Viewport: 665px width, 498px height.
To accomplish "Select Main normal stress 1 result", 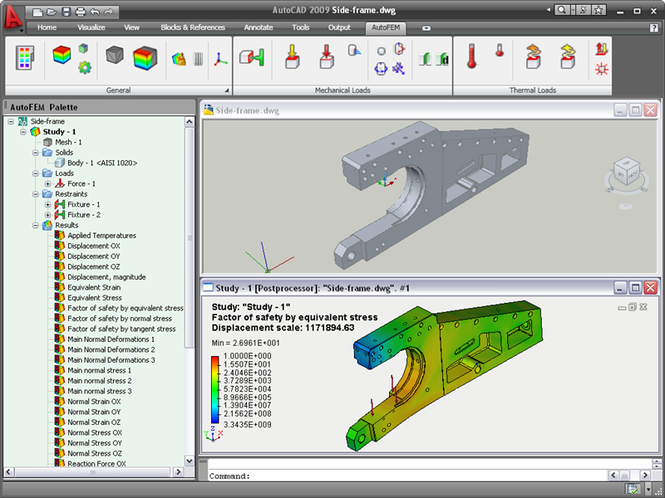I will tap(99, 370).
